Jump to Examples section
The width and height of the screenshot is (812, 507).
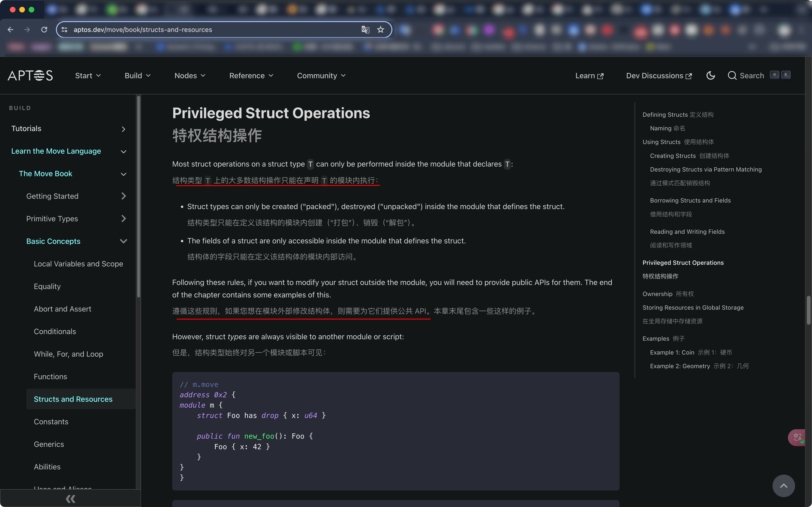coord(663,338)
